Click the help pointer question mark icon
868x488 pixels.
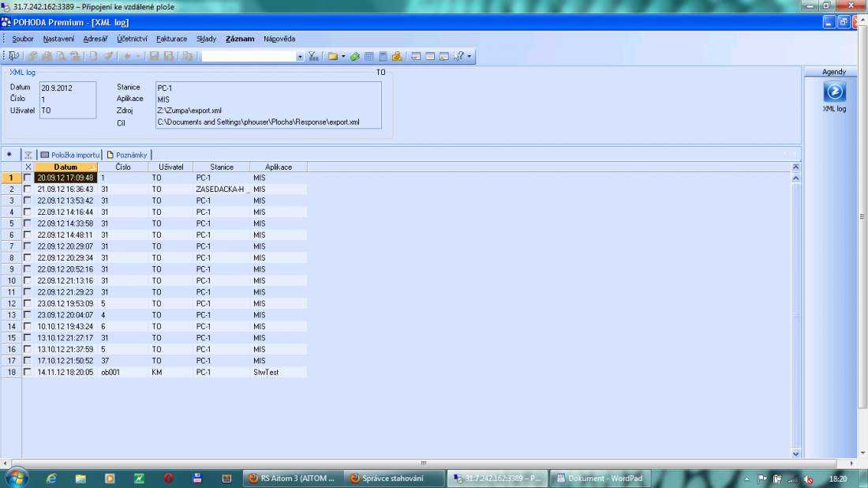[458, 56]
